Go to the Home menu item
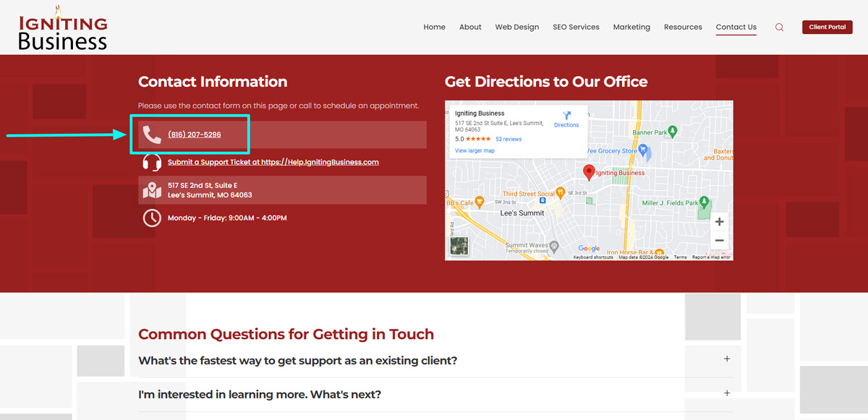This screenshot has width=868, height=420. click(435, 27)
